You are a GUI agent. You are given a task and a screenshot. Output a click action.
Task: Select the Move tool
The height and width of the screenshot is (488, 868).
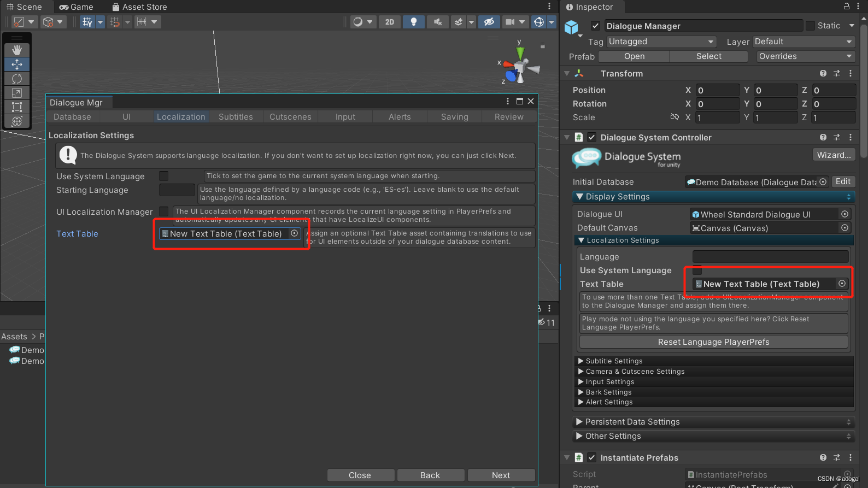(17, 64)
